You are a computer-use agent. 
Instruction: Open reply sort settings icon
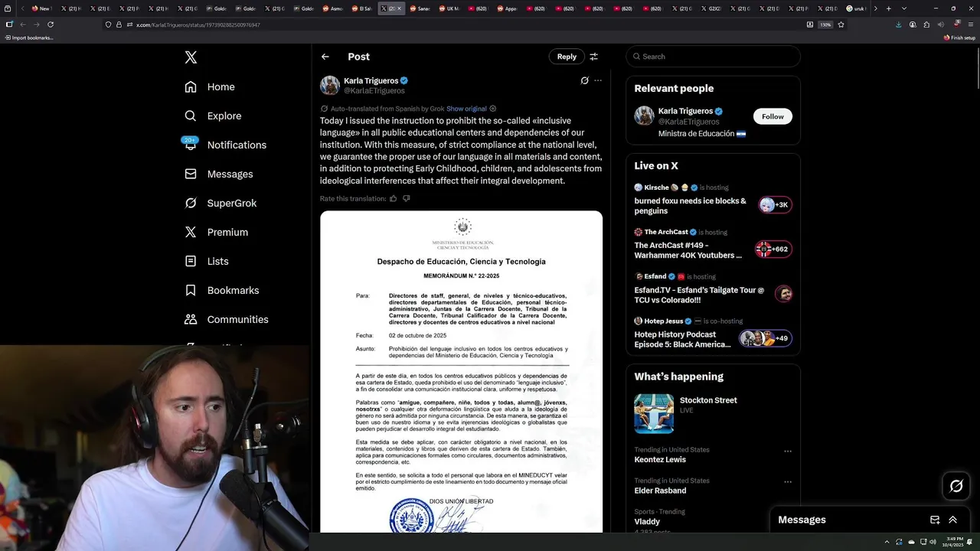point(593,57)
